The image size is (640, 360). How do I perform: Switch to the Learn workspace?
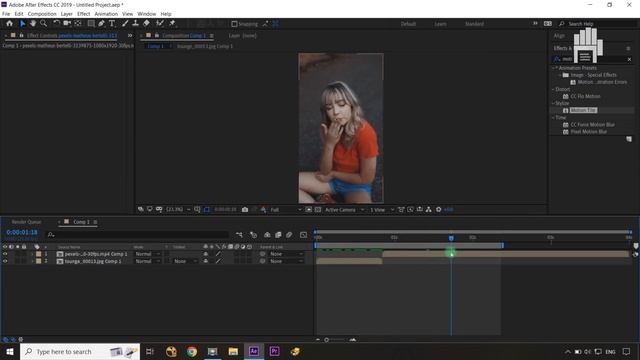pyautogui.click(x=440, y=24)
